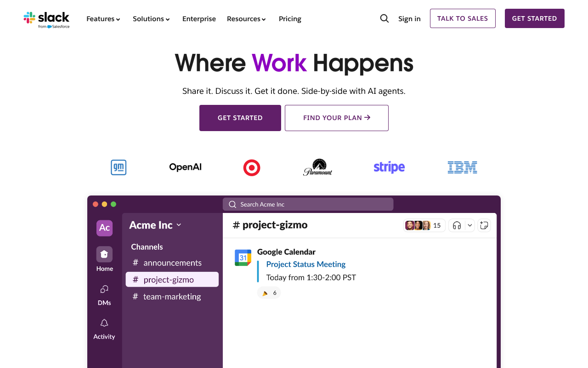This screenshot has height=368, width=588.
Task: Follow the FIND YOUR PLAN link
Action: pyautogui.click(x=336, y=118)
